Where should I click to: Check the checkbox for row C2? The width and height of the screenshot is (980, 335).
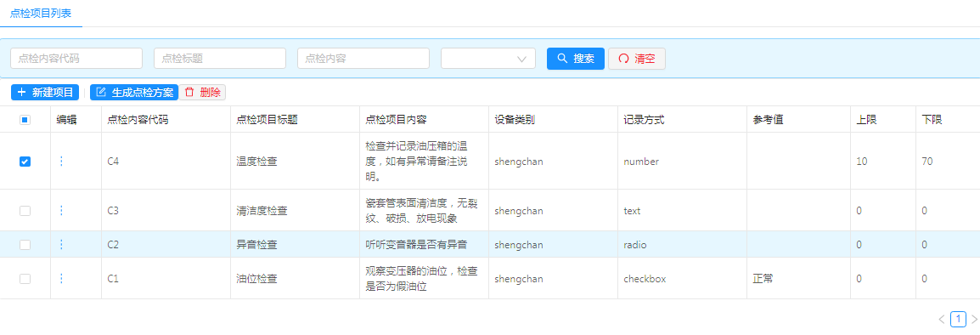25,245
